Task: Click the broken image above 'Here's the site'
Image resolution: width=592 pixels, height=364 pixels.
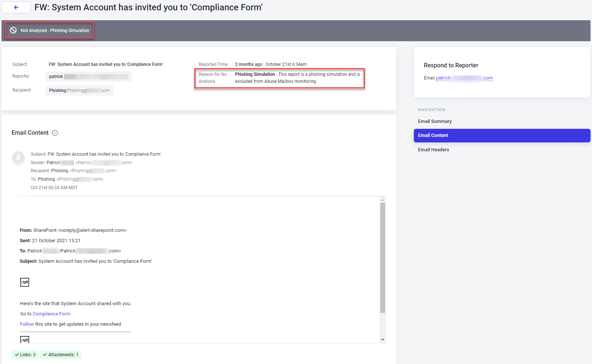Action: 25,282
